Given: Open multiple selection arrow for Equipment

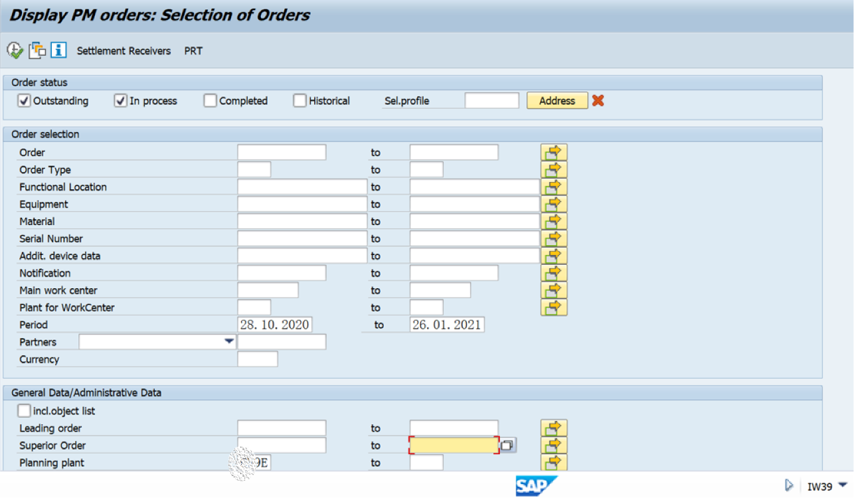Looking at the screenshot, I should [555, 204].
